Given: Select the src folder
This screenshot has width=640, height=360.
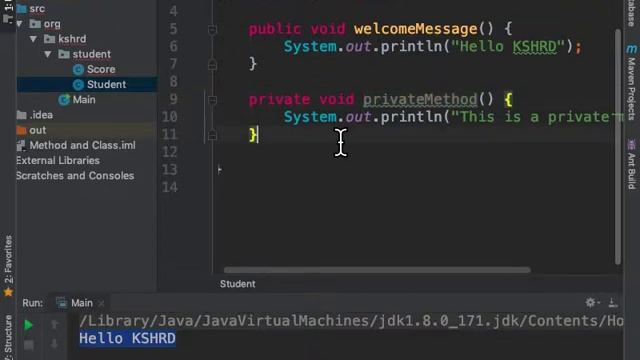Looking at the screenshot, I should pyautogui.click(x=37, y=9).
